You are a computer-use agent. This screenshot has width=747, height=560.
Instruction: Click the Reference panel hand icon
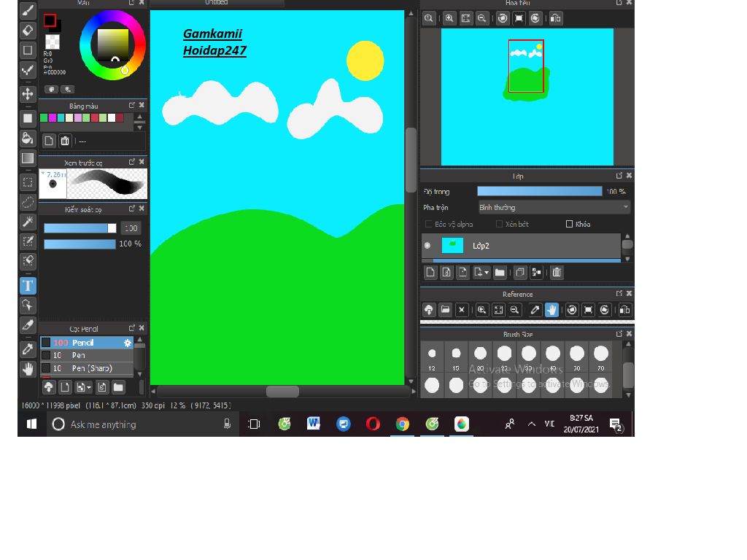[551, 310]
